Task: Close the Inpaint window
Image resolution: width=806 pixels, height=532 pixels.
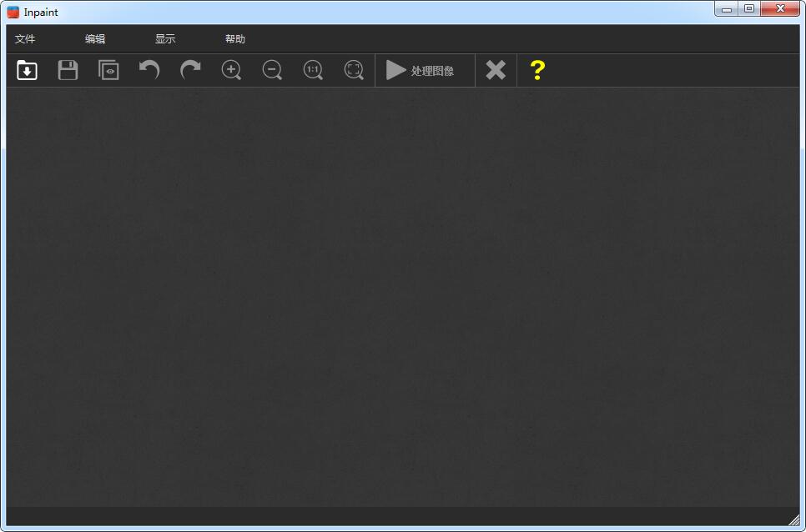Action: click(x=780, y=9)
